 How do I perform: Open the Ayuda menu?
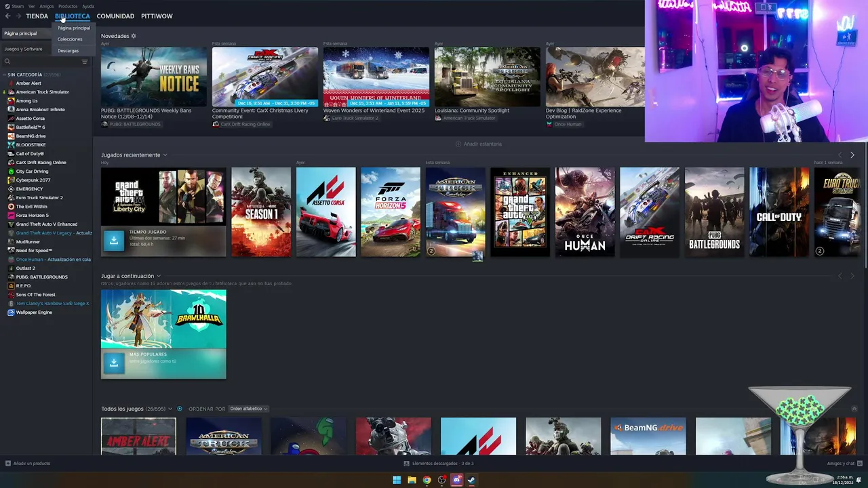[88, 6]
